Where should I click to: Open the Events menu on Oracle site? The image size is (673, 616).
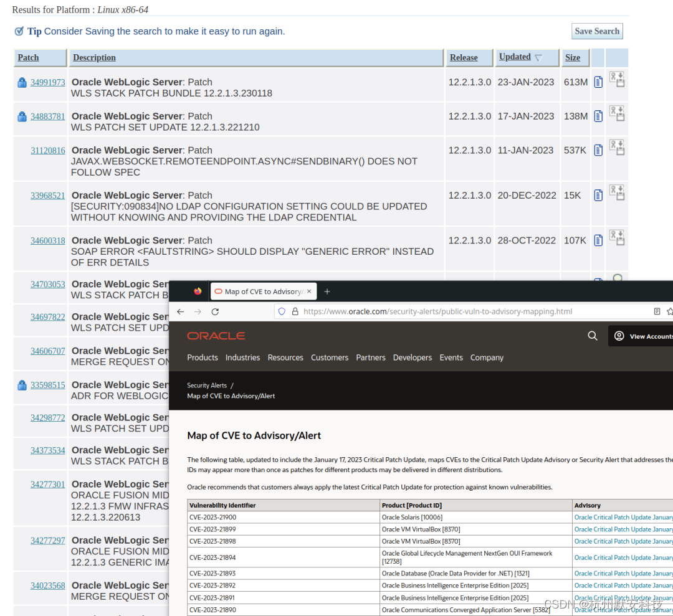click(451, 358)
